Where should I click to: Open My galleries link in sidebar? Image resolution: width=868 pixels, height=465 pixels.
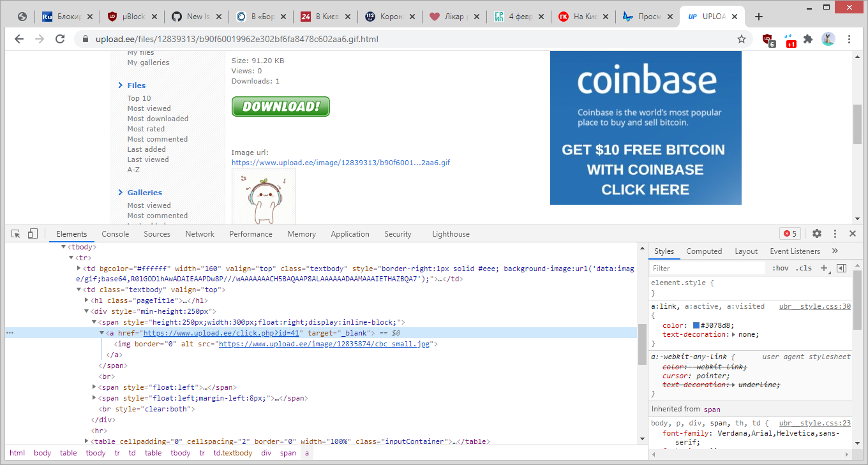(x=148, y=63)
